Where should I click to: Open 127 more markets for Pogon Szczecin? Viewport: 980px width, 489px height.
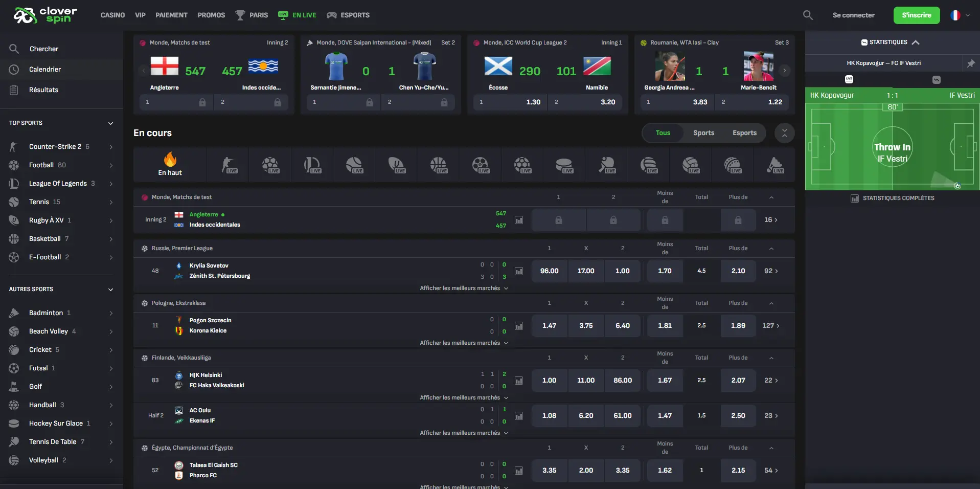click(x=771, y=326)
